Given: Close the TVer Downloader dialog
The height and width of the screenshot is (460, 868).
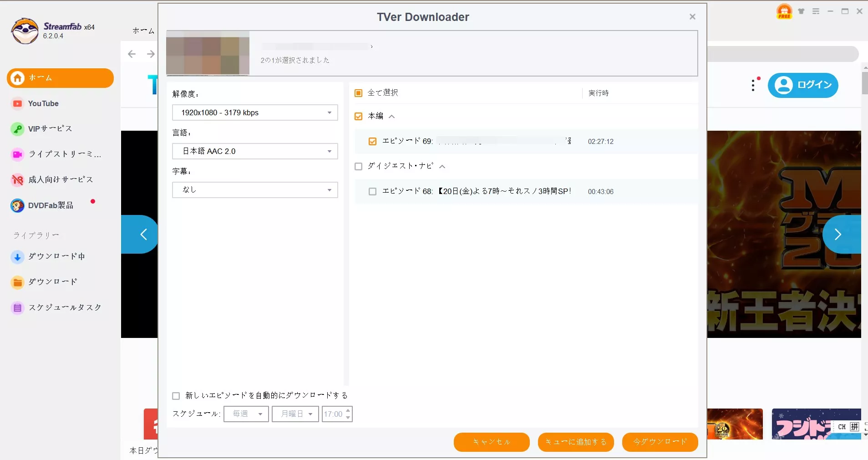Looking at the screenshot, I should click(x=692, y=17).
